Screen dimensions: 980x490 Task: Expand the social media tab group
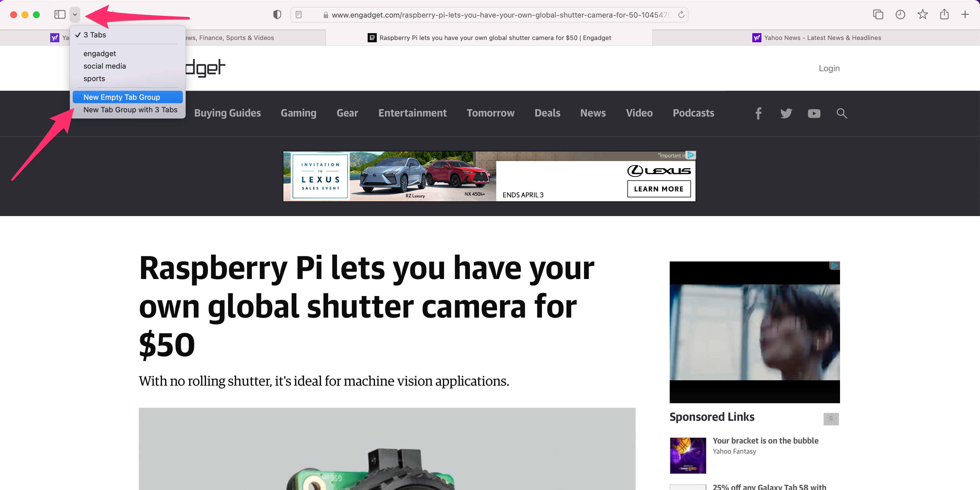coord(104,66)
